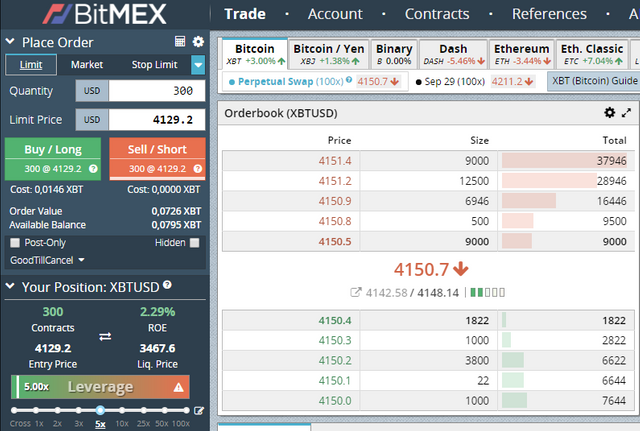Set leverage slider to Cross
This screenshot has height=431, width=640.
tap(14, 410)
